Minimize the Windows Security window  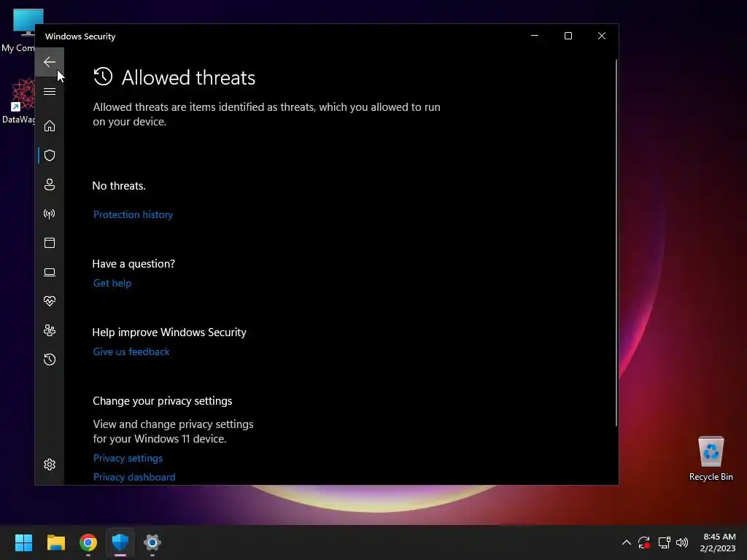[x=535, y=36]
